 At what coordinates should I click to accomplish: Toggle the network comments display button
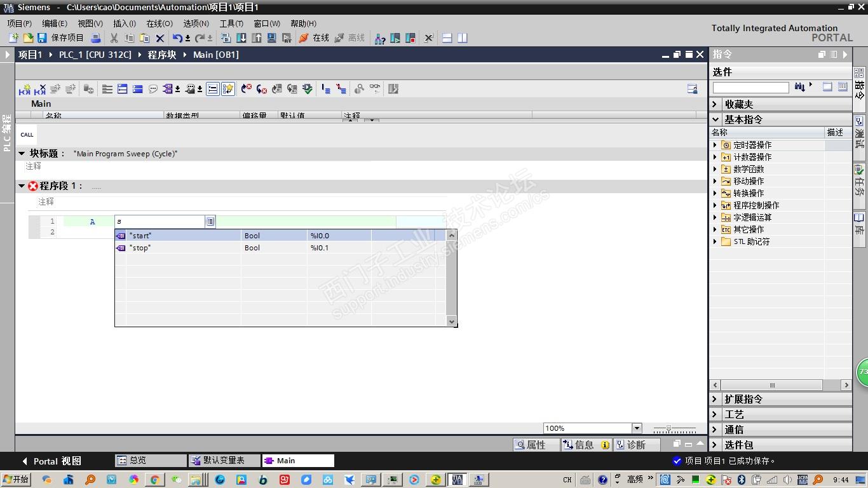(212, 89)
